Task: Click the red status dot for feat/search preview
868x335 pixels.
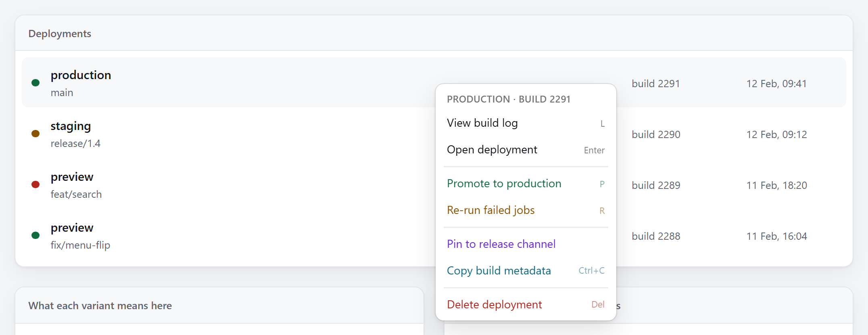Action: click(35, 184)
